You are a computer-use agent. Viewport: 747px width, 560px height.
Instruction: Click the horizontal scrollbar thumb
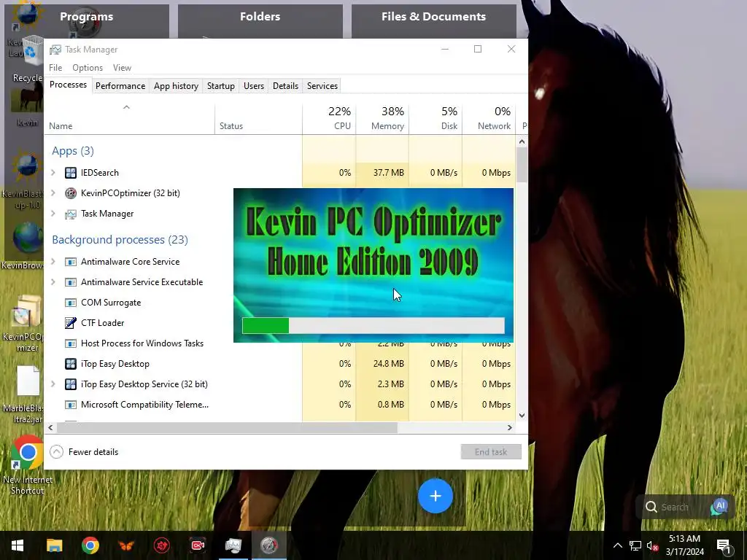point(228,427)
